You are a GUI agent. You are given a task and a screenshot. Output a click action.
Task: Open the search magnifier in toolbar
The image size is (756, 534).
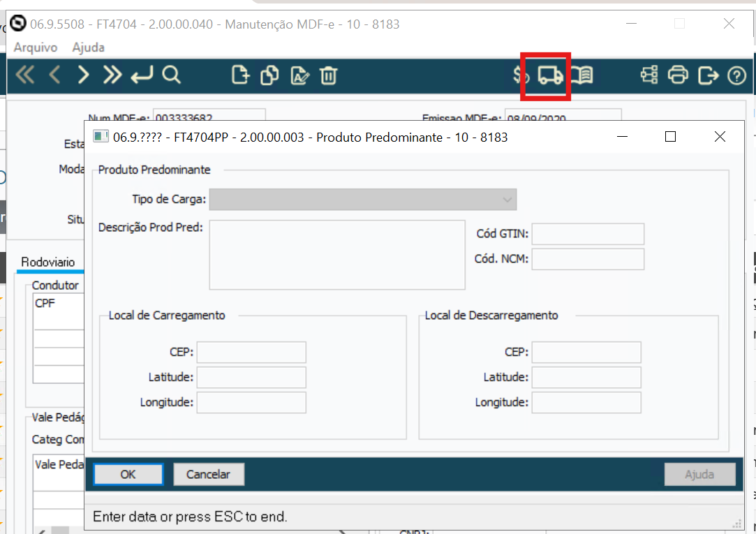click(172, 75)
